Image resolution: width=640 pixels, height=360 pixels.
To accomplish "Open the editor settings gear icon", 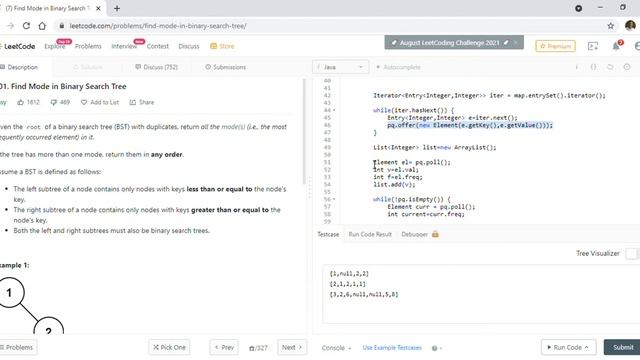I will click(627, 67).
